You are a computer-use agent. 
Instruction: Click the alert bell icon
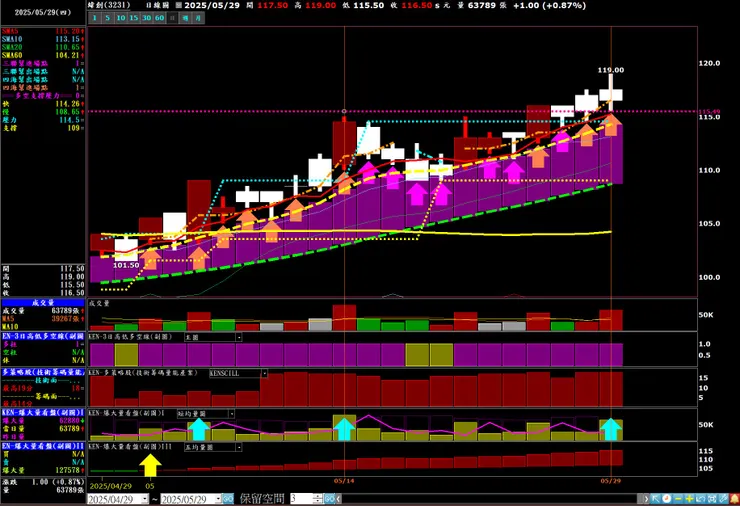click(734, 499)
